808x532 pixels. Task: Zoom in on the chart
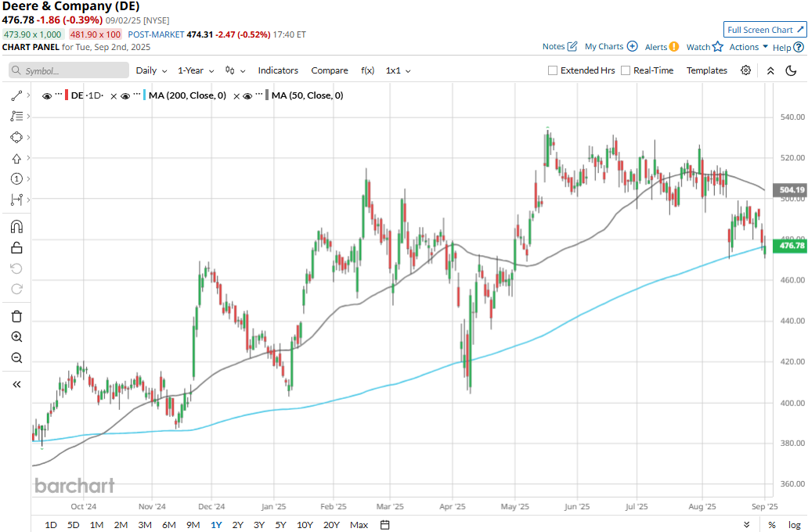[x=16, y=337]
